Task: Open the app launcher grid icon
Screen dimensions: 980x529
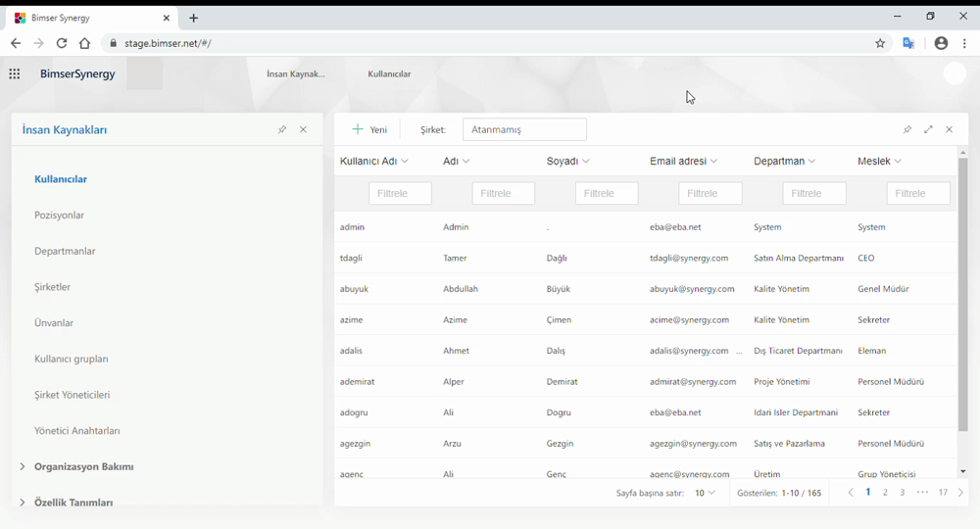Action: click(15, 73)
